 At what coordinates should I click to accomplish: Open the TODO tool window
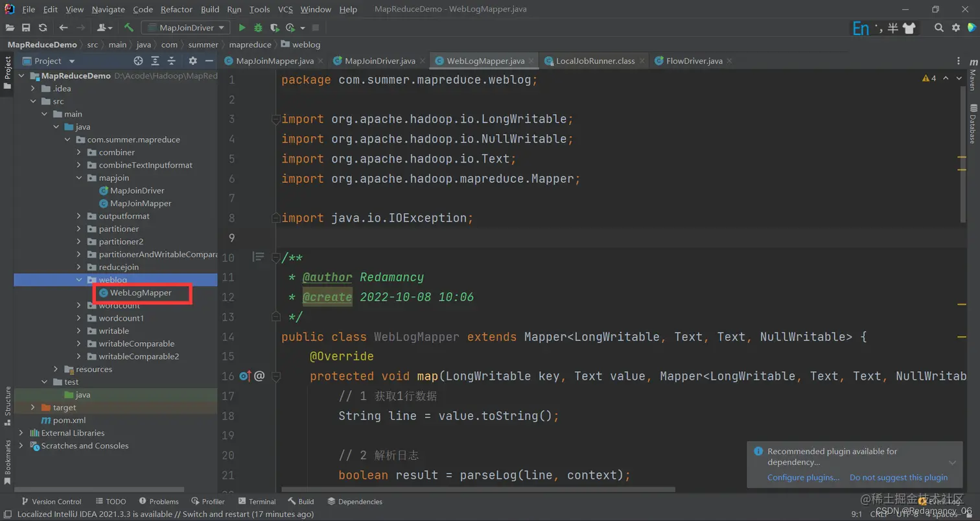tap(110, 502)
